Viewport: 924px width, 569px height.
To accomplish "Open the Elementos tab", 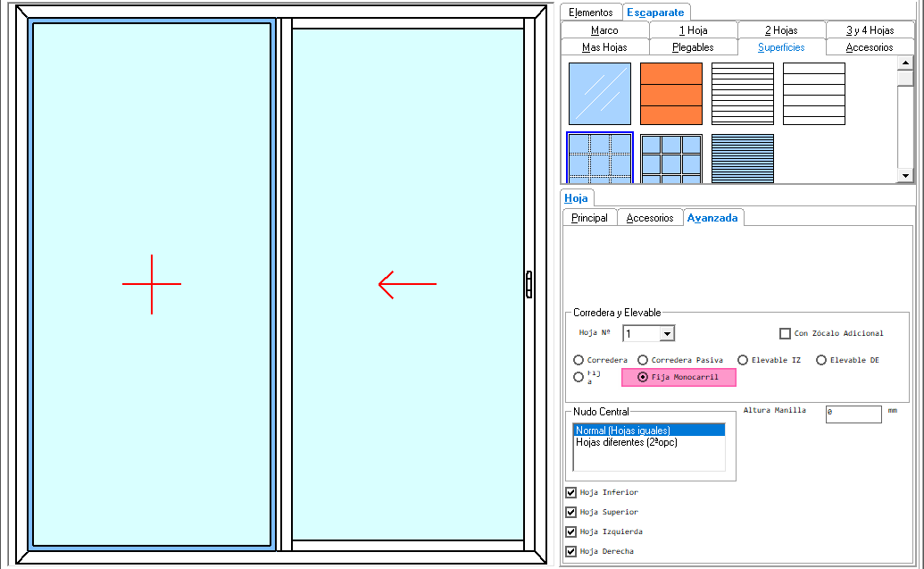I will 590,13.
